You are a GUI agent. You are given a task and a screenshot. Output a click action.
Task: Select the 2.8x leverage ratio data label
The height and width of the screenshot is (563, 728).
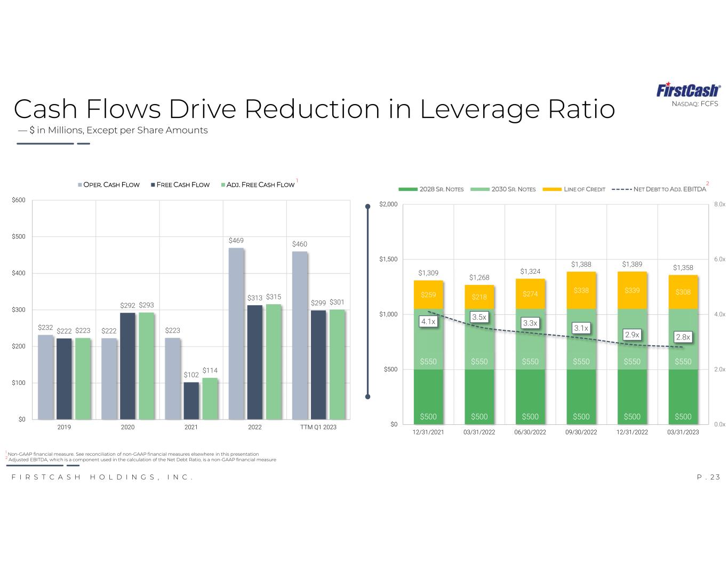tap(683, 337)
